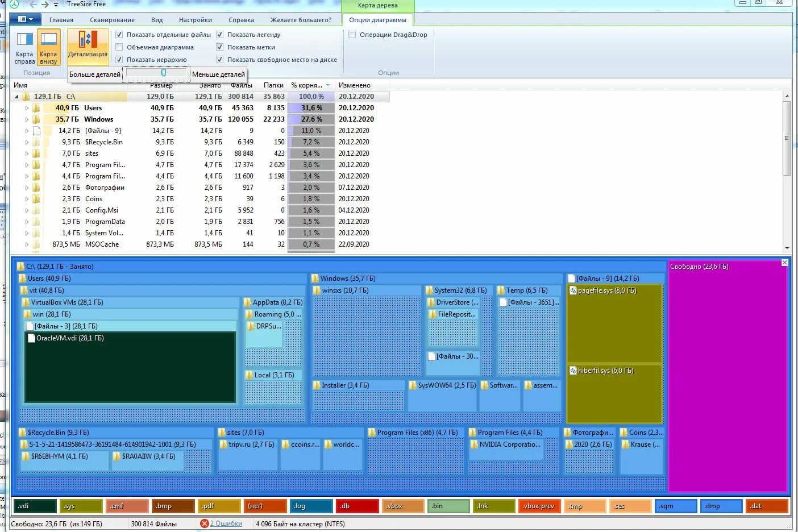798x532 pixels.
Task: Click the .vdi legend color swatch
Action: pos(35,506)
